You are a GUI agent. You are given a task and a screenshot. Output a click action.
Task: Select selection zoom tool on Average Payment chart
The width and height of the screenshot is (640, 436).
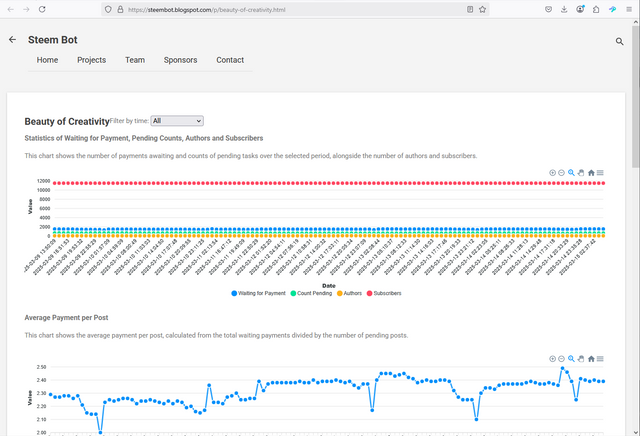pyautogui.click(x=571, y=359)
